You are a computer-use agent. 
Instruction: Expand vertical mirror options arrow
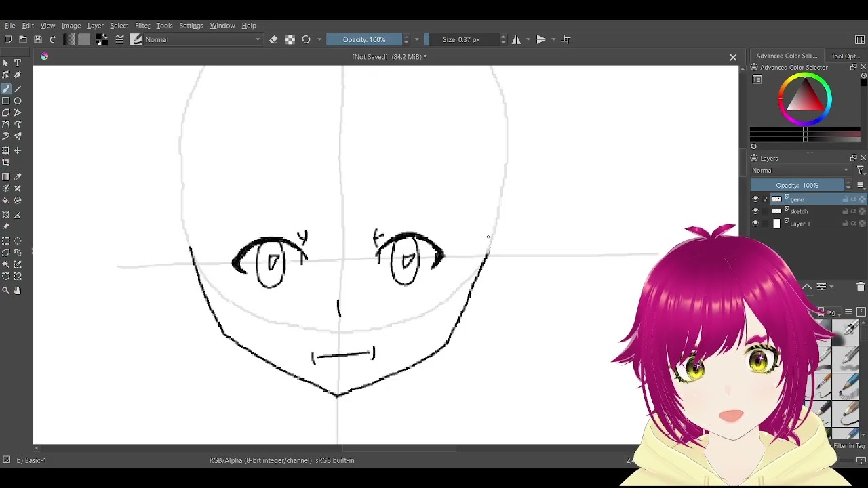tap(553, 39)
